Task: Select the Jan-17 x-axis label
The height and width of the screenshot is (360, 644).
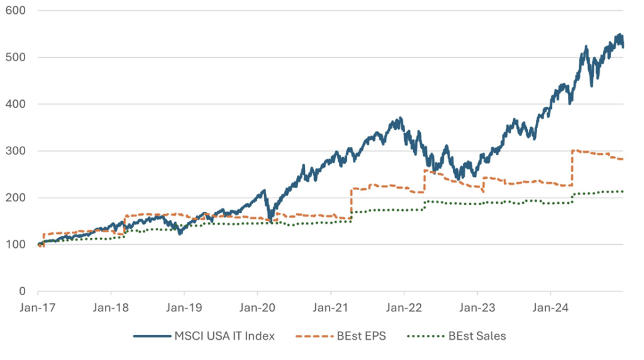Action: 38,309
